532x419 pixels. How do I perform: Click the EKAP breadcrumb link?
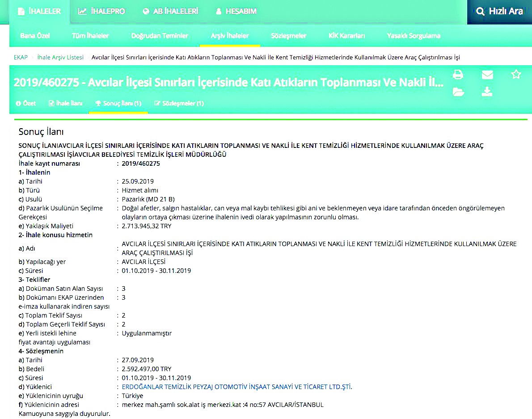(21, 57)
